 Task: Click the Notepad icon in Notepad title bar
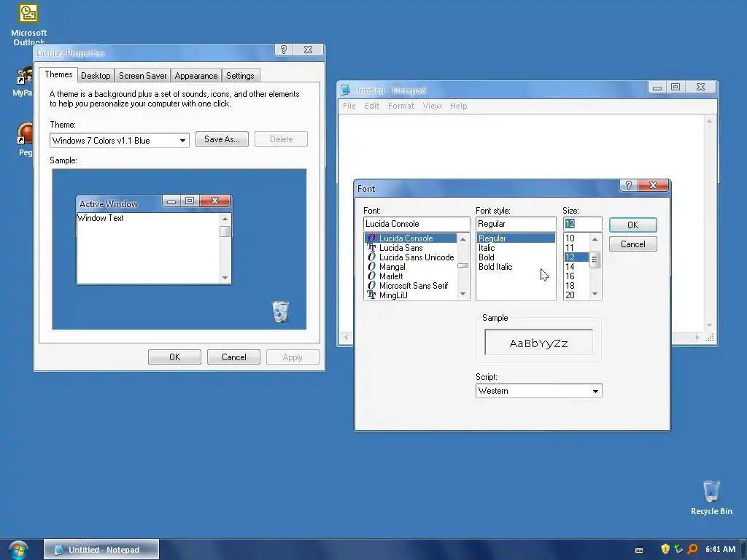[345, 90]
